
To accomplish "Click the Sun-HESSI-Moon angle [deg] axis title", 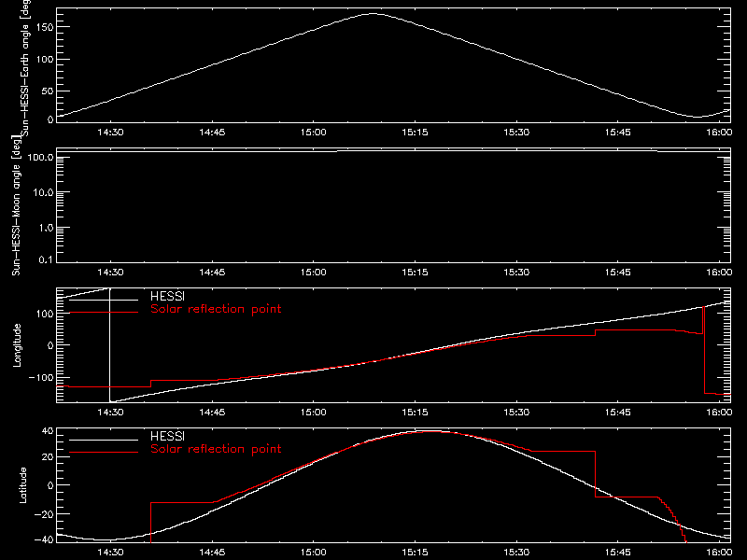I will [x=16, y=205].
